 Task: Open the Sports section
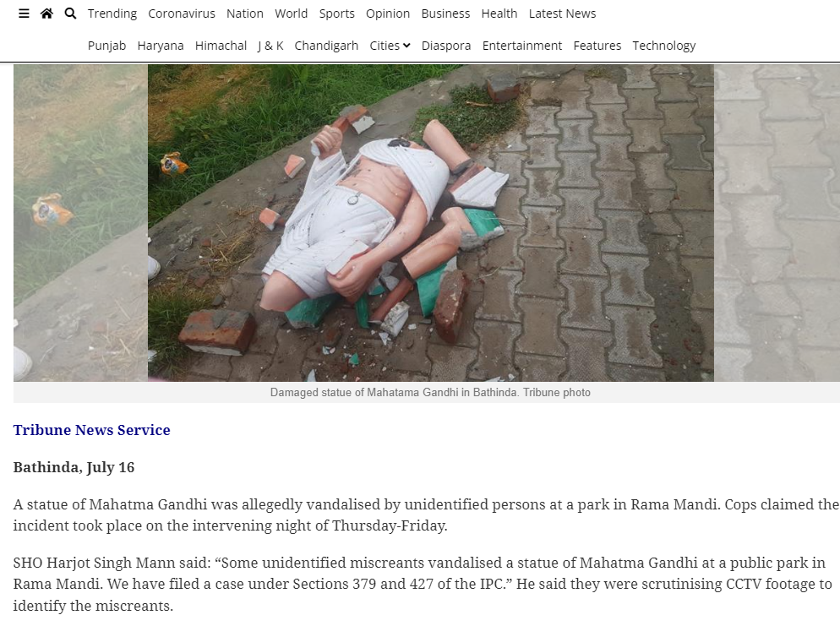[x=337, y=14]
